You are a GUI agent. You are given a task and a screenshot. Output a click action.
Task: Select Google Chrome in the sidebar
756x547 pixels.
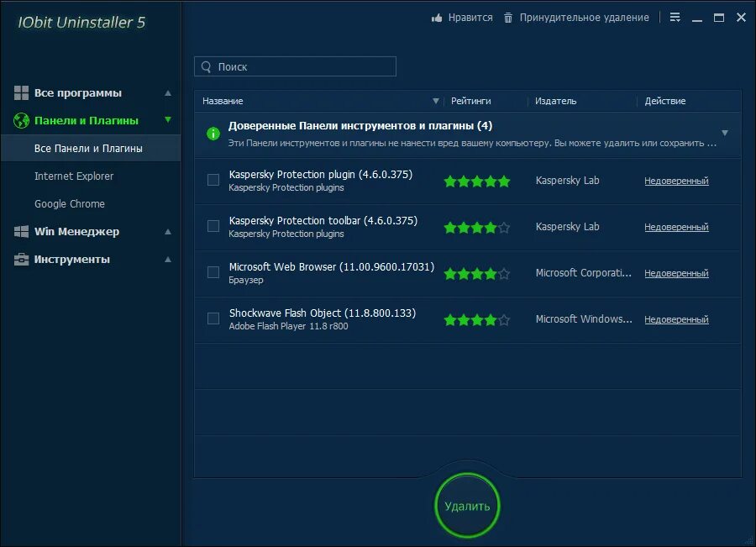(70, 203)
